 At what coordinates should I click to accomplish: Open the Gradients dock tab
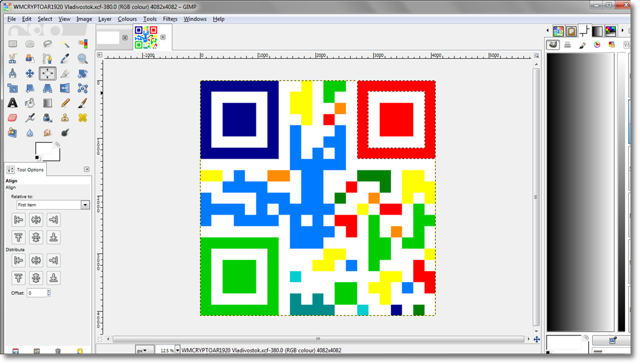[597, 31]
